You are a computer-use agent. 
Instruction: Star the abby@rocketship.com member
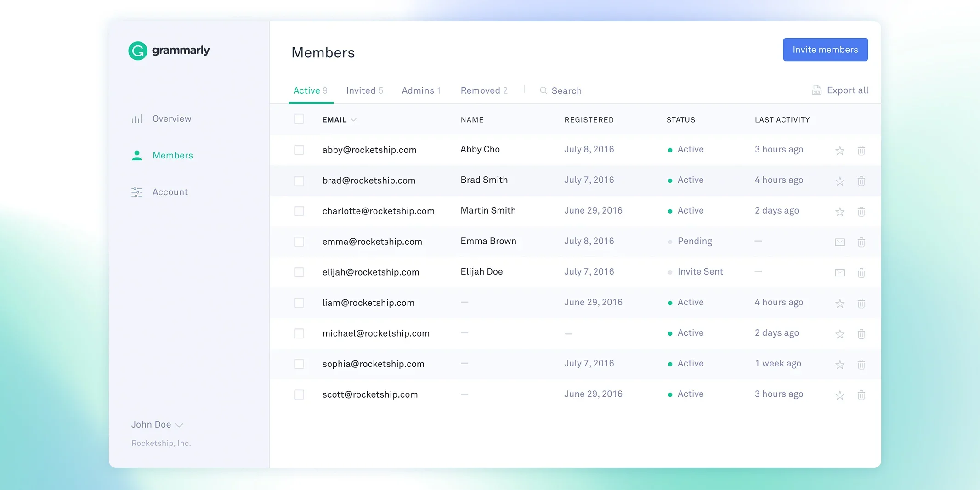[840, 150]
